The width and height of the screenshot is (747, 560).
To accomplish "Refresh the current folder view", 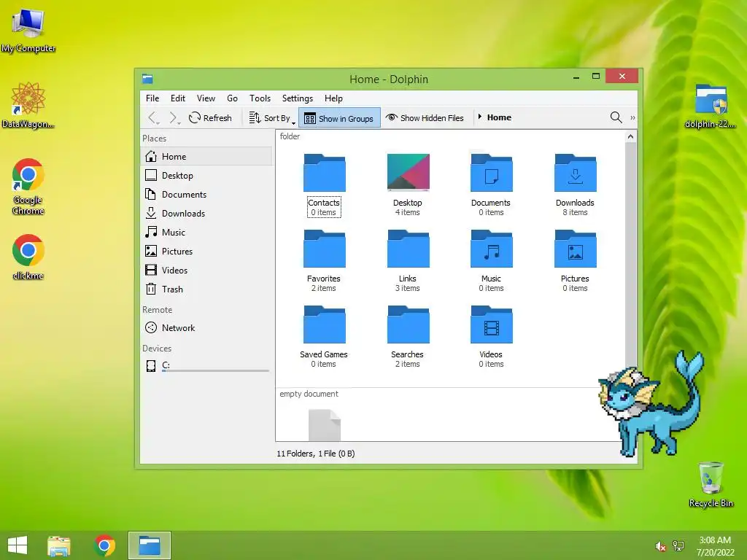I will pyautogui.click(x=210, y=117).
